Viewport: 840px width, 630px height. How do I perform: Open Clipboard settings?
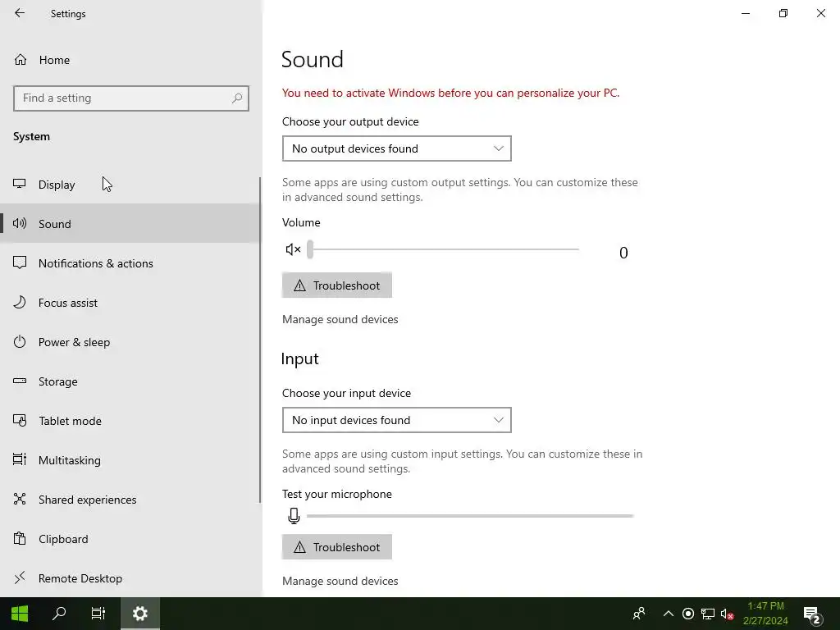pyautogui.click(x=130, y=539)
